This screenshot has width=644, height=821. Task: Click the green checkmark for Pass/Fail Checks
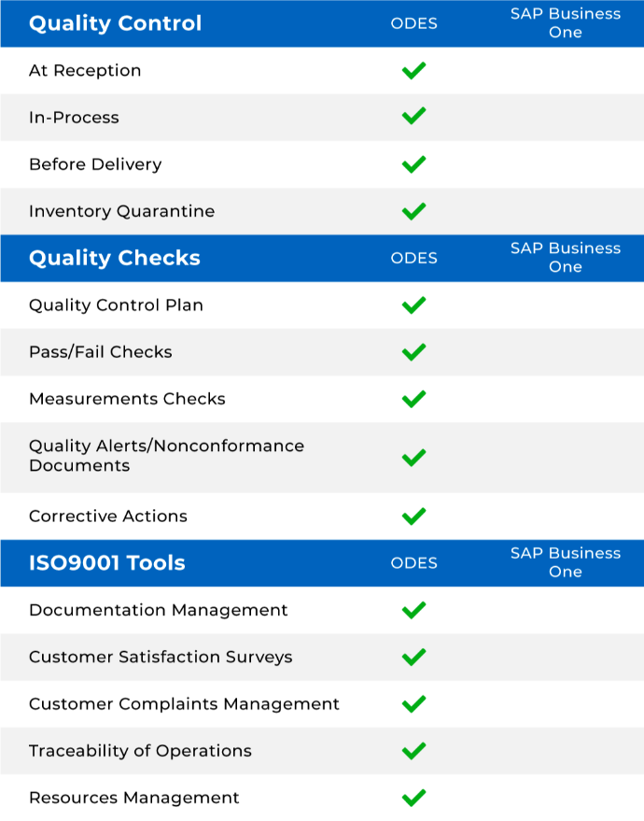pos(413,352)
